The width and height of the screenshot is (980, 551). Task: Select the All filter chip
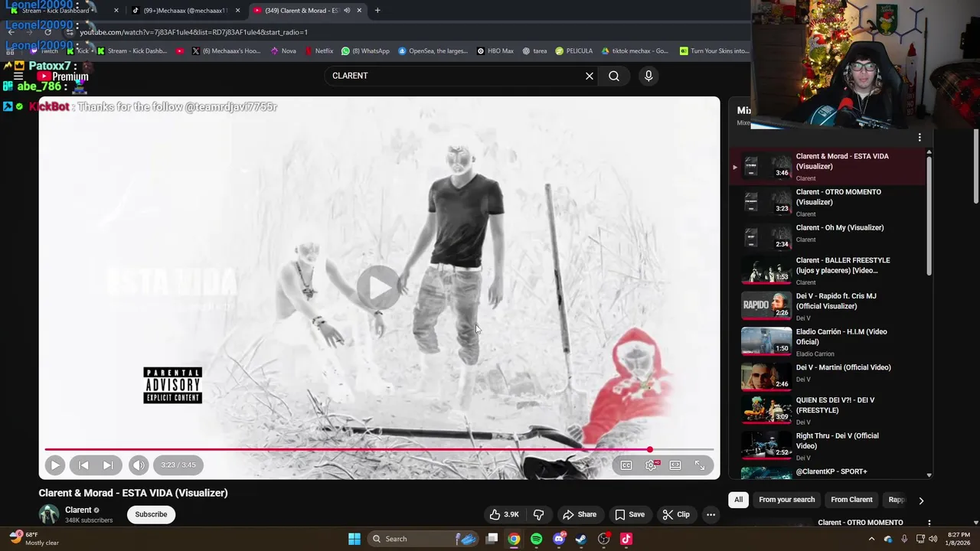(738, 500)
